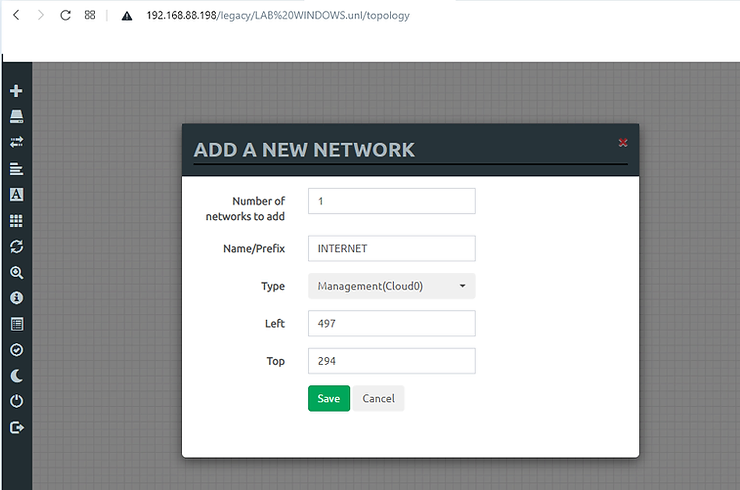The height and width of the screenshot is (490, 740).
Task: Open the Configured objects 'A' icon
Action: (17, 194)
